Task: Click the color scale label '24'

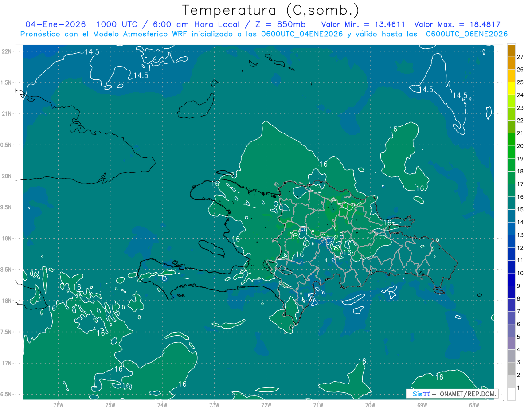Action: (520, 95)
